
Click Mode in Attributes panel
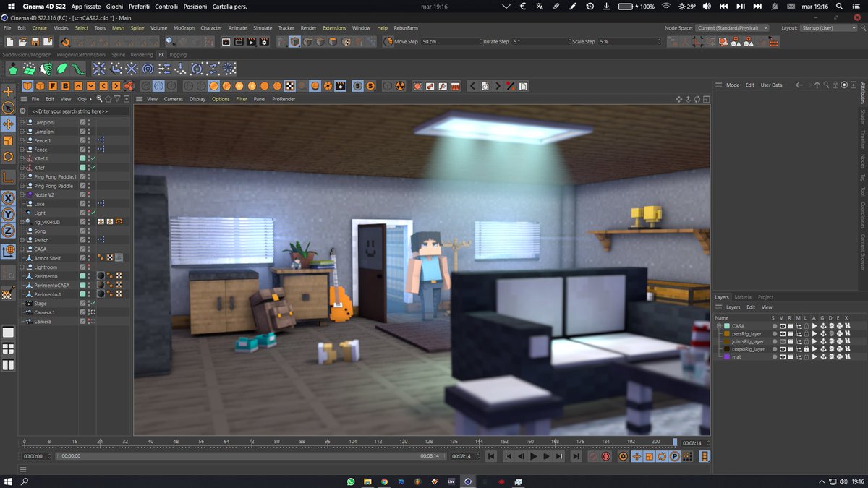[x=733, y=85]
